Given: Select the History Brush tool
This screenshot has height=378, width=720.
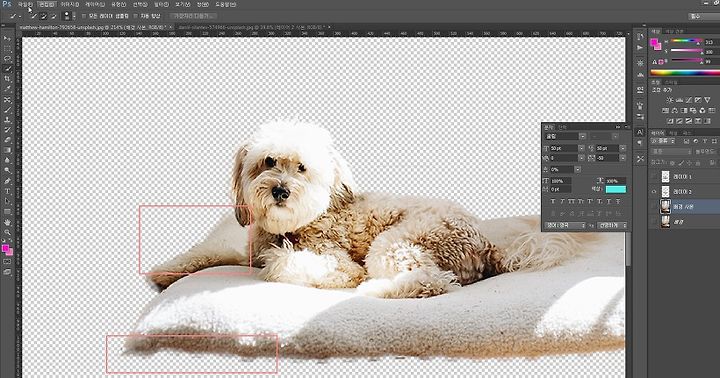Looking at the screenshot, I should 7,130.
